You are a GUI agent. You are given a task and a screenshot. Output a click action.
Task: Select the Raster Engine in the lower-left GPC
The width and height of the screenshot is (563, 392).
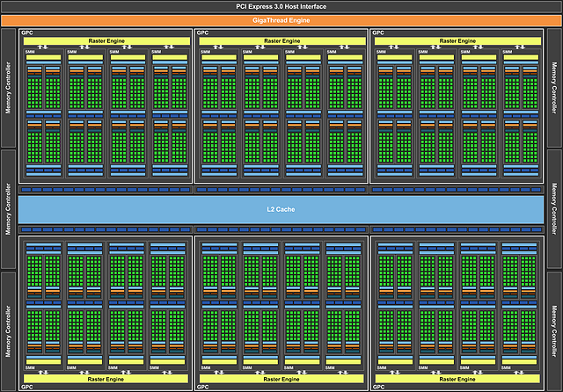[106, 379]
